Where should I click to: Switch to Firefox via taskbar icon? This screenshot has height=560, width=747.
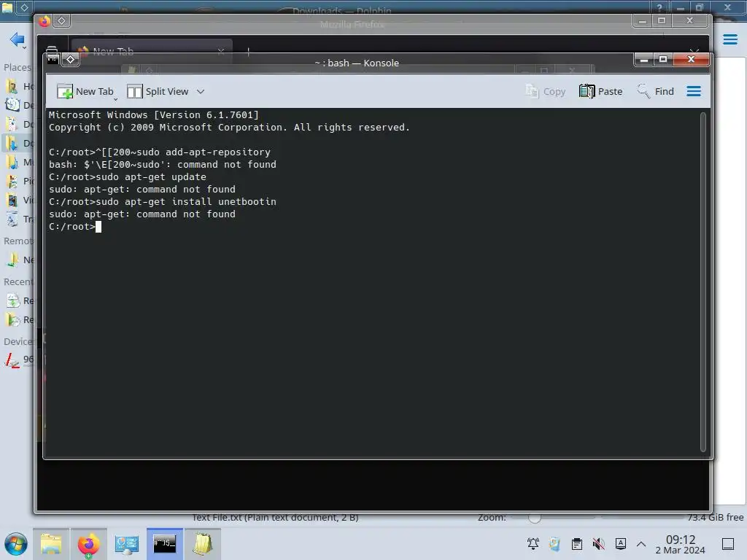click(88, 544)
